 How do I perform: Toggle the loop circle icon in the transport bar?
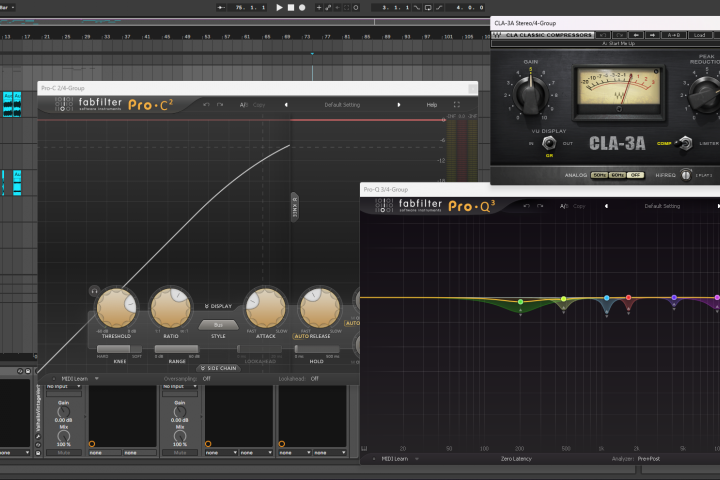tap(356, 7)
